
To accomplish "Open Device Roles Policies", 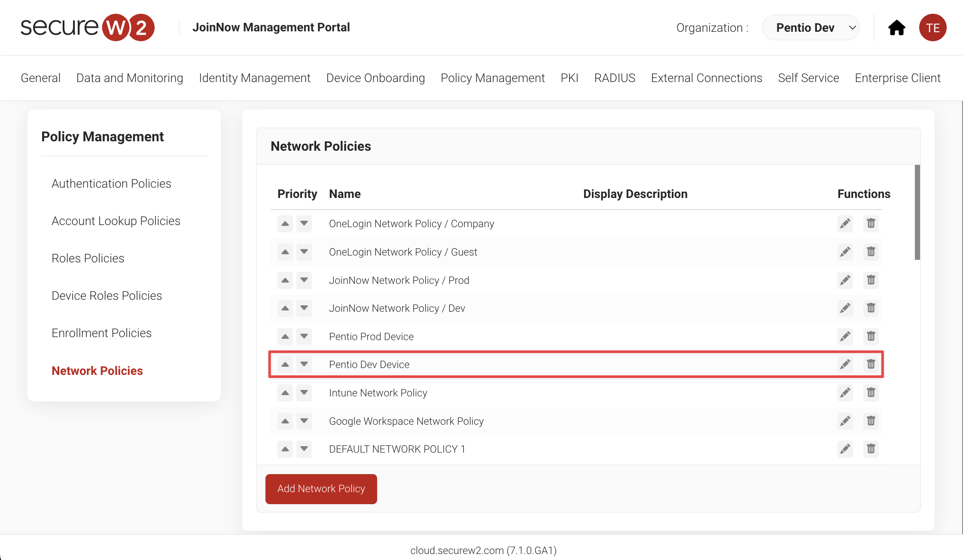I will [107, 295].
